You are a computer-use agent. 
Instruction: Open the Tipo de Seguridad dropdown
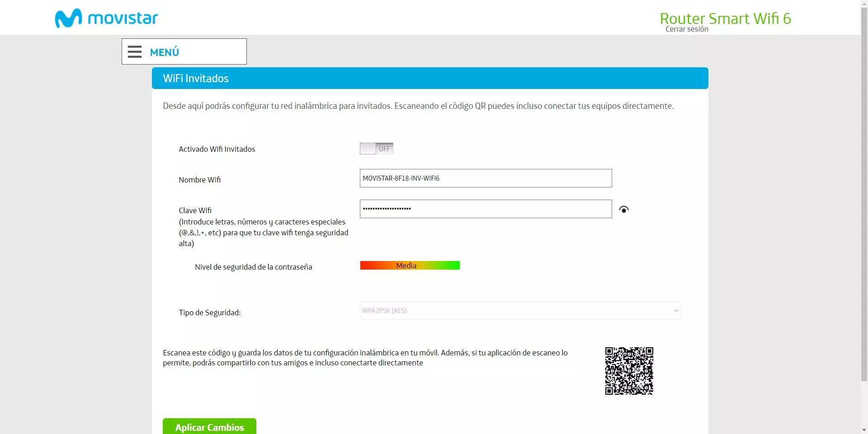coord(520,311)
